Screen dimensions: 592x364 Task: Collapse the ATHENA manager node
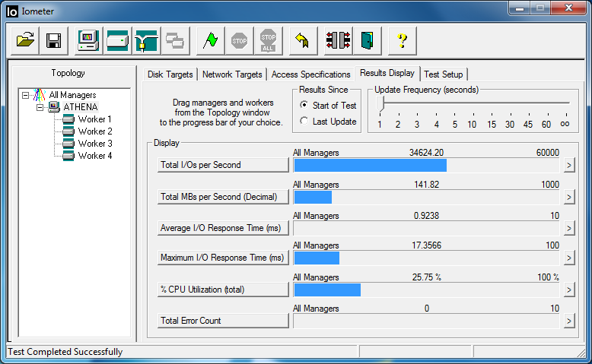pyautogui.click(x=40, y=107)
